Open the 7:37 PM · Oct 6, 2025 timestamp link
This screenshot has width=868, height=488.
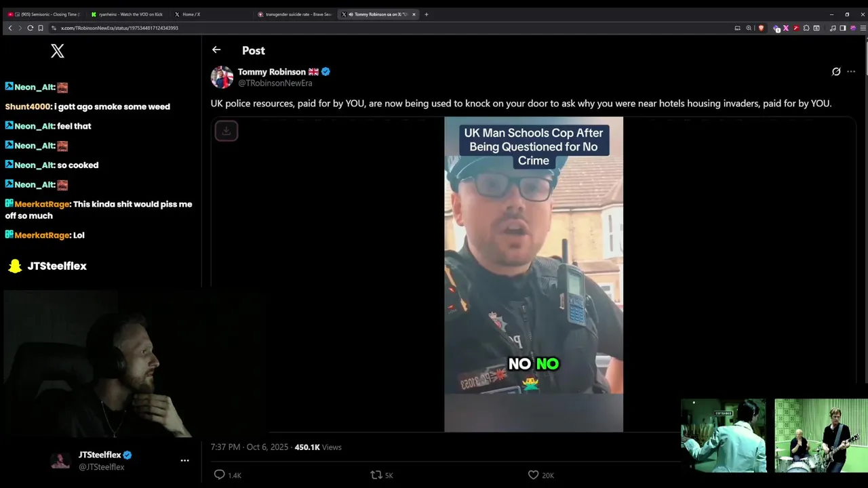pos(249,447)
